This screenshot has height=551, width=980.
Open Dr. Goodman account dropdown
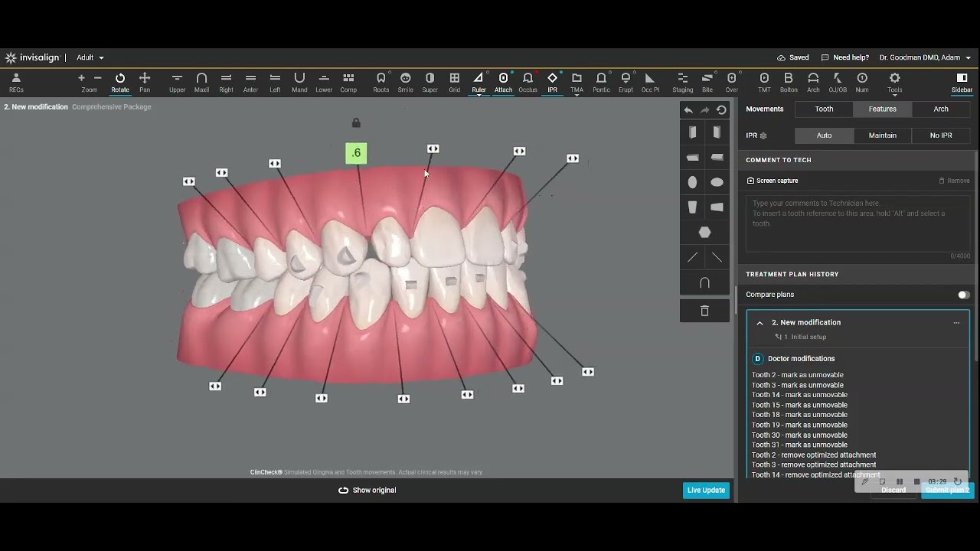click(x=925, y=57)
